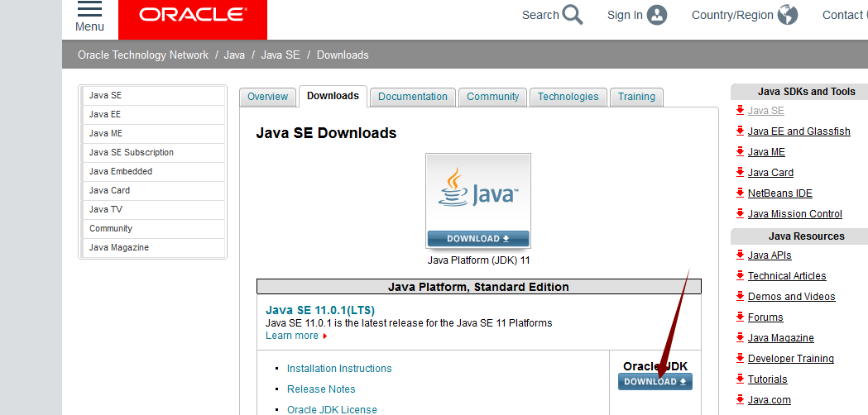868x415 pixels.
Task: Click the red arrow icon beside Forums
Action: pyautogui.click(x=740, y=317)
